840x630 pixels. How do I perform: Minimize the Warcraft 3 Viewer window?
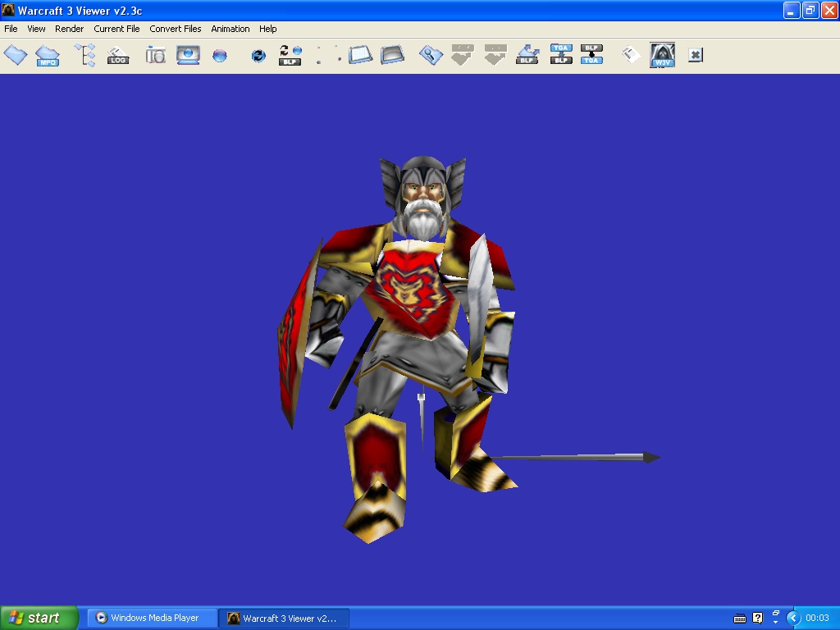coord(792,10)
